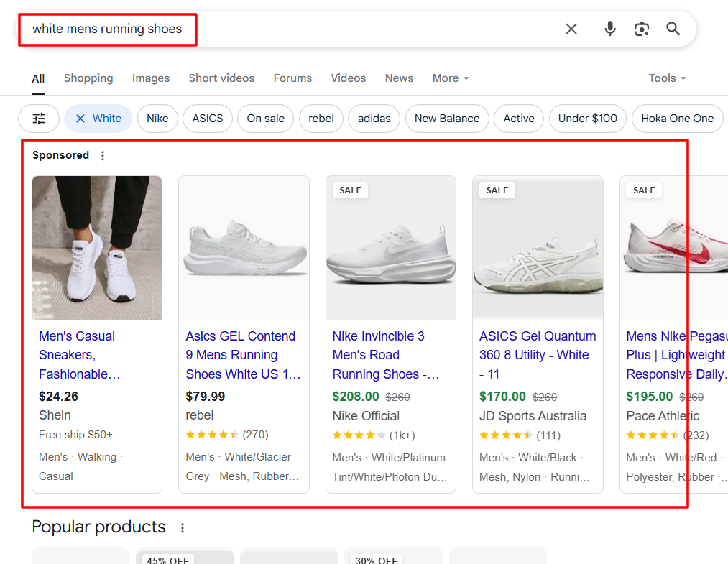Click the Nike Invincible 3 shoe image
The height and width of the screenshot is (564, 728).
click(391, 248)
